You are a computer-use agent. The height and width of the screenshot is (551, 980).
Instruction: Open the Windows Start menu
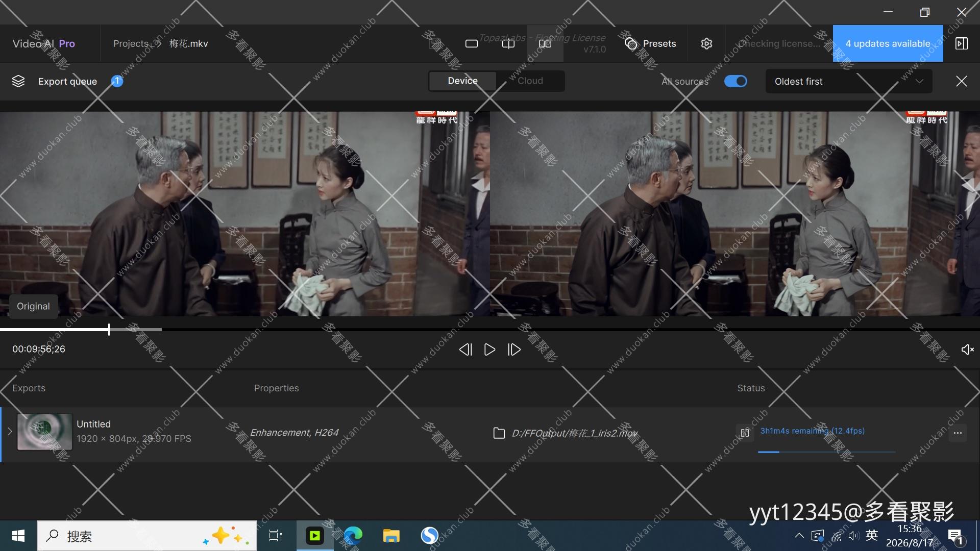[18, 536]
